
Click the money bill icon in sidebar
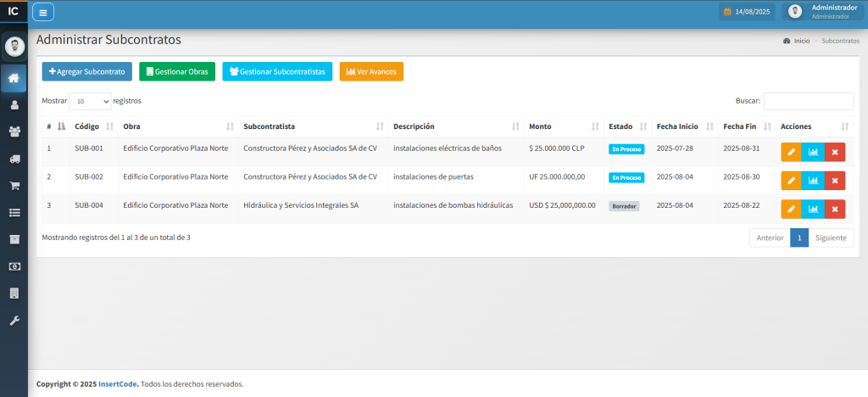[x=14, y=266]
